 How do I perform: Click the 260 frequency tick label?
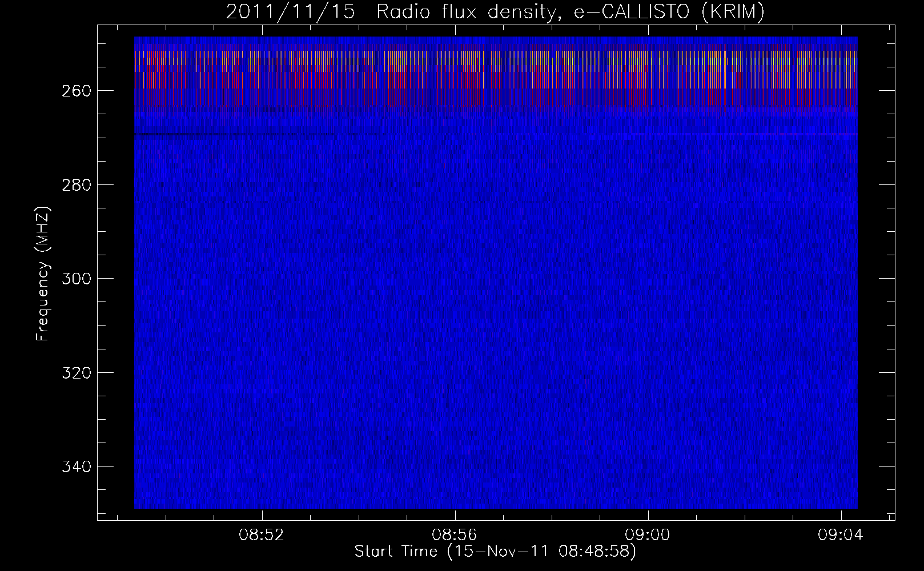pyautogui.click(x=76, y=91)
